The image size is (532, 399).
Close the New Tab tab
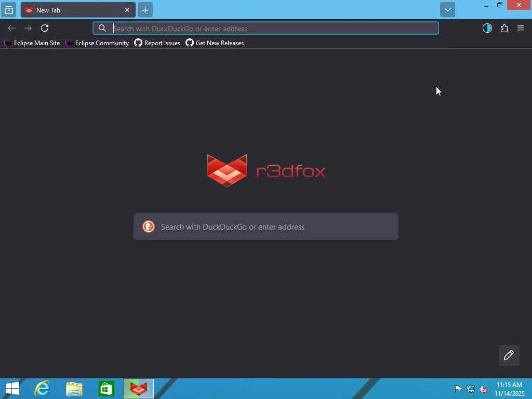coord(127,10)
